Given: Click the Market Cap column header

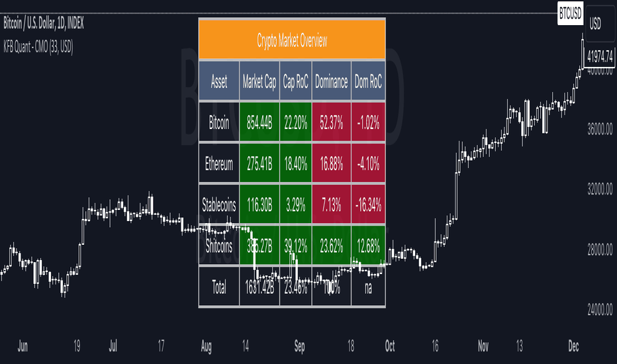Looking at the screenshot, I should (260, 81).
